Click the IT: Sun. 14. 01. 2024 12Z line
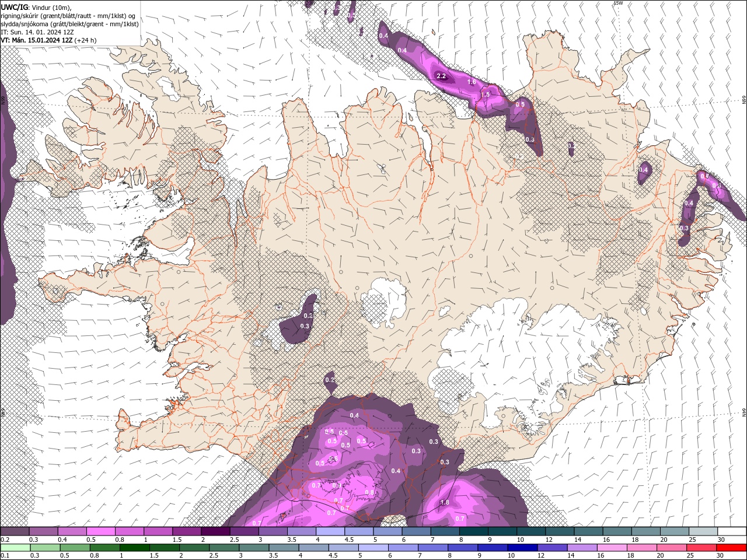The height and width of the screenshot is (560, 747). (x=37, y=32)
